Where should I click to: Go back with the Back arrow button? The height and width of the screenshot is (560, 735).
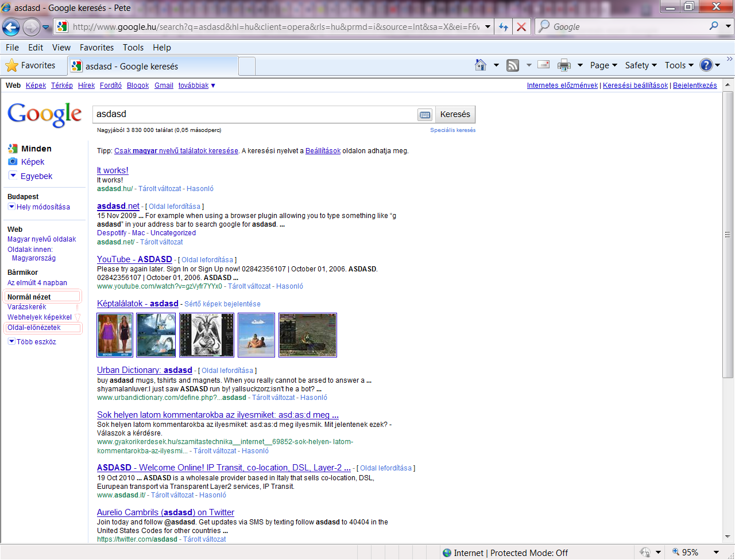(11, 26)
